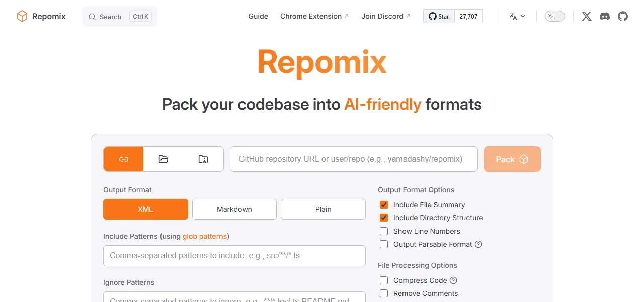Select Plain output format
Image resolution: width=644 pixels, height=302 pixels.
point(323,209)
